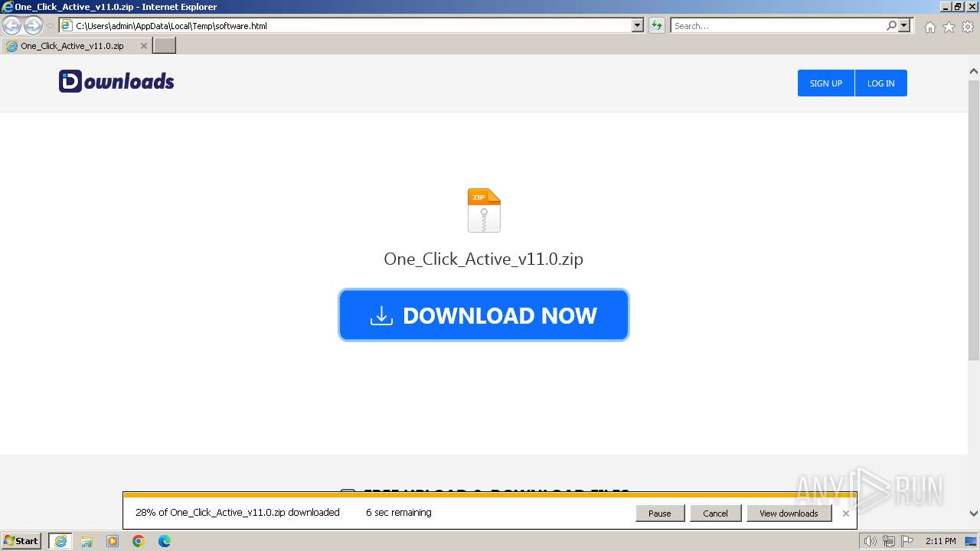Click the page scrollbar up arrow

tap(974, 71)
